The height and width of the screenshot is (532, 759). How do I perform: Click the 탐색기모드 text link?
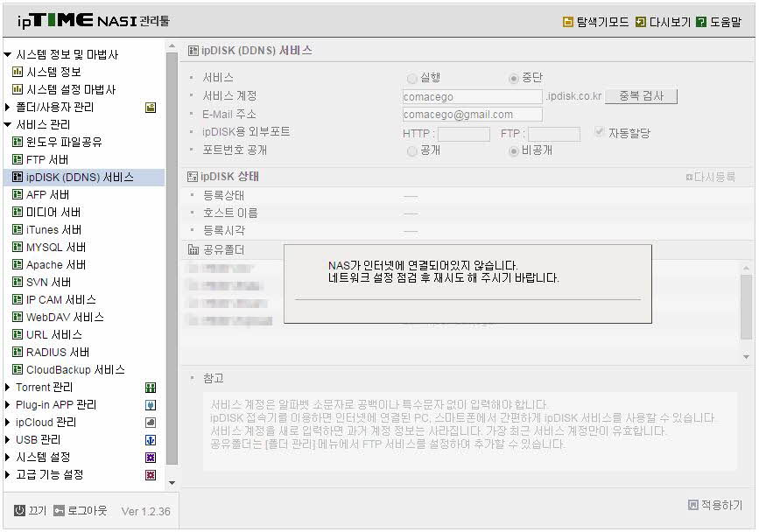[x=602, y=22]
